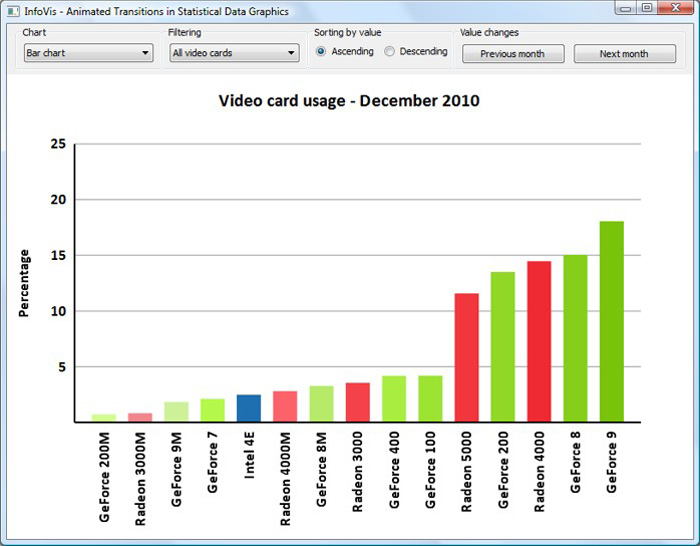Image resolution: width=700 pixels, height=546 pixels.
Task: Click the GeForce 100 bar
Action: tap(430, 399)
